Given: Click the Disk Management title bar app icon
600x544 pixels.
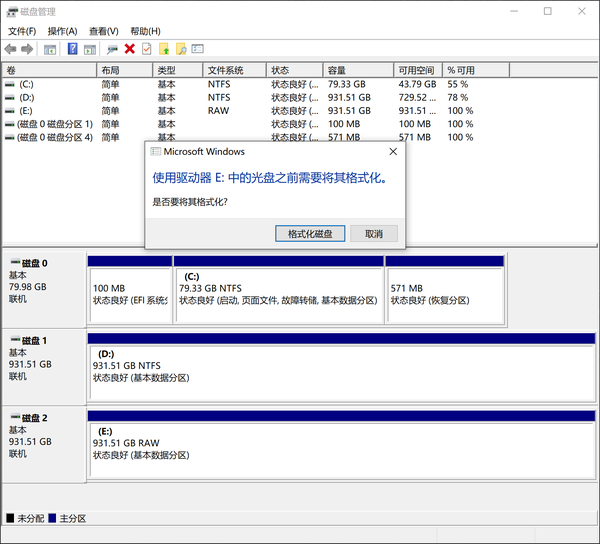Looking at the screenshot, I should 12,12.
